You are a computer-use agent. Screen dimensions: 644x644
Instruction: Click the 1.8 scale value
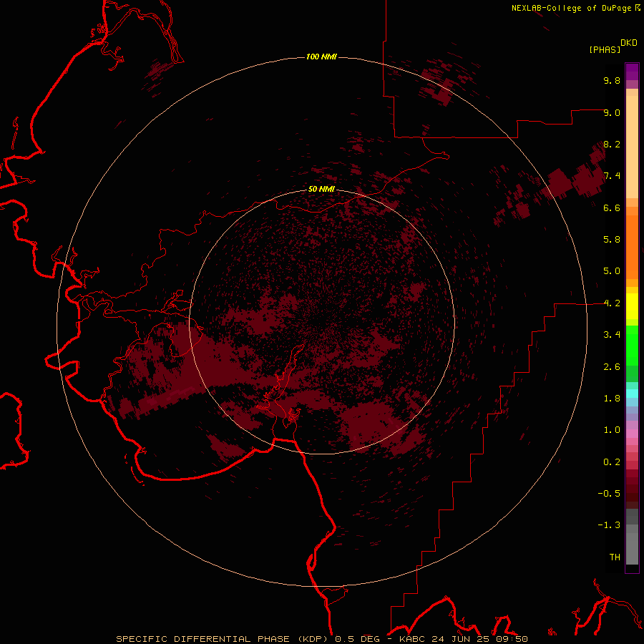pyautogui.click(x=612, y=399)
